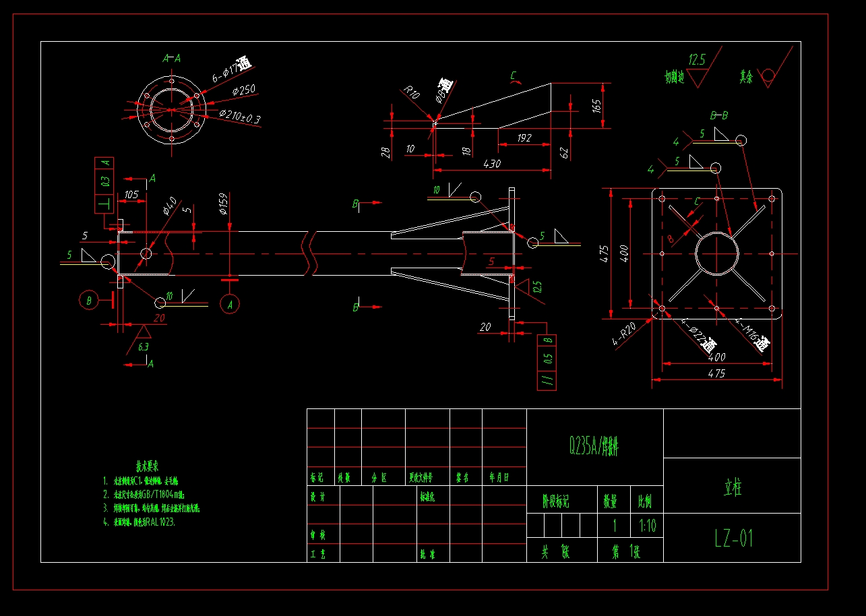
Task: Select the "6.3" surface roughness value
Action: coord(144,347)
